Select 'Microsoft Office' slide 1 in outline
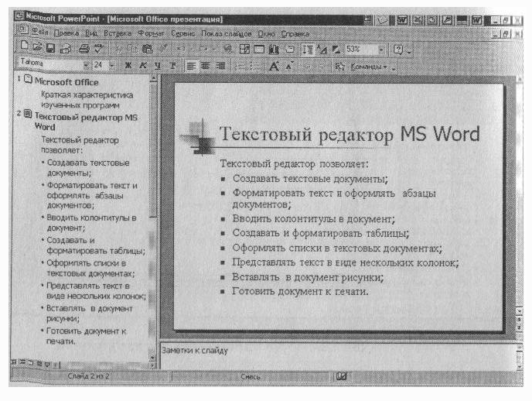This screenshot has width=532, height=401. point(66,82)
